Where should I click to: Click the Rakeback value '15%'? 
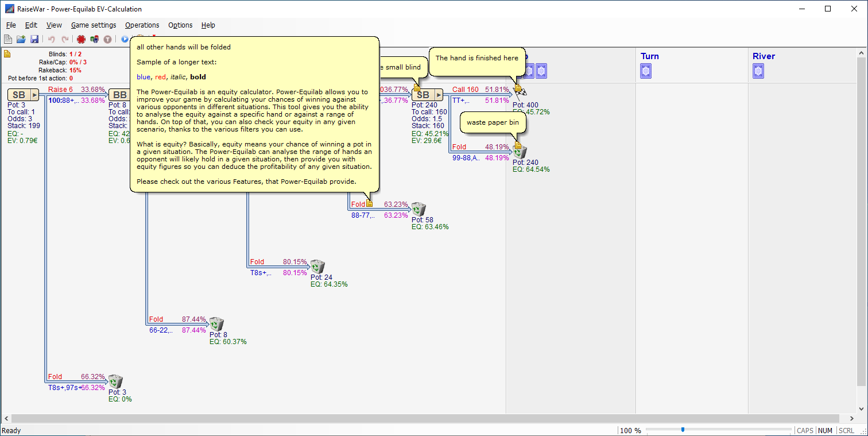coord(75,70)
